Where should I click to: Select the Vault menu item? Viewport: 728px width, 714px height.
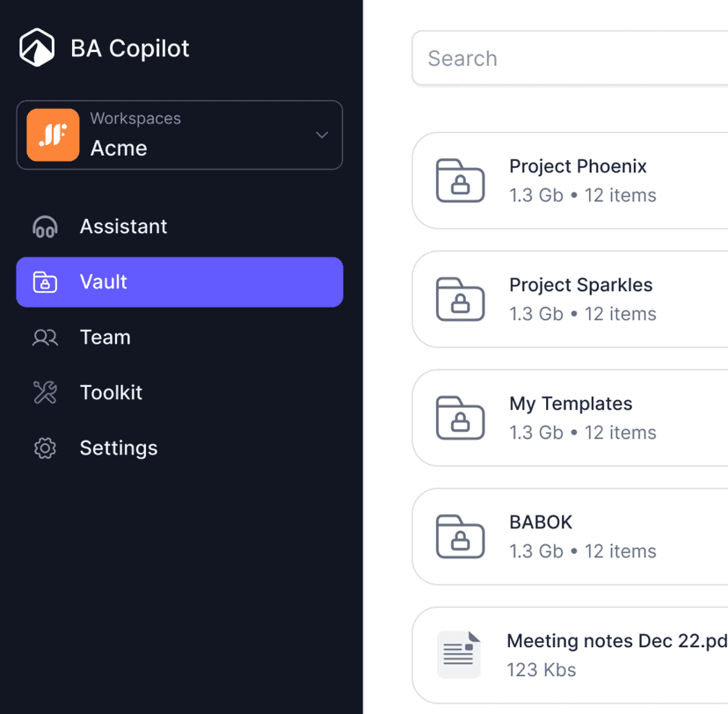(x=179, y=282)
